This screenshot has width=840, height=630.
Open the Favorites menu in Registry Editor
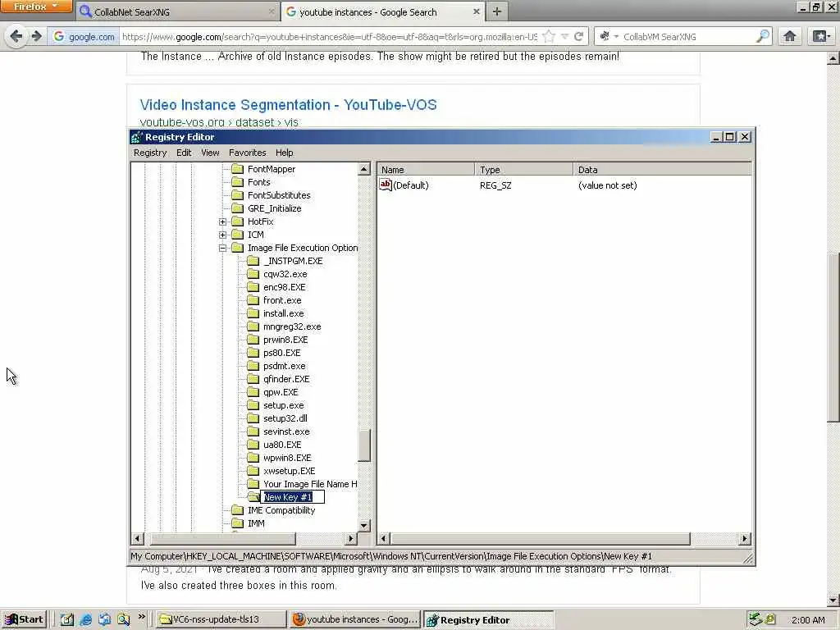tap(247, 153)
